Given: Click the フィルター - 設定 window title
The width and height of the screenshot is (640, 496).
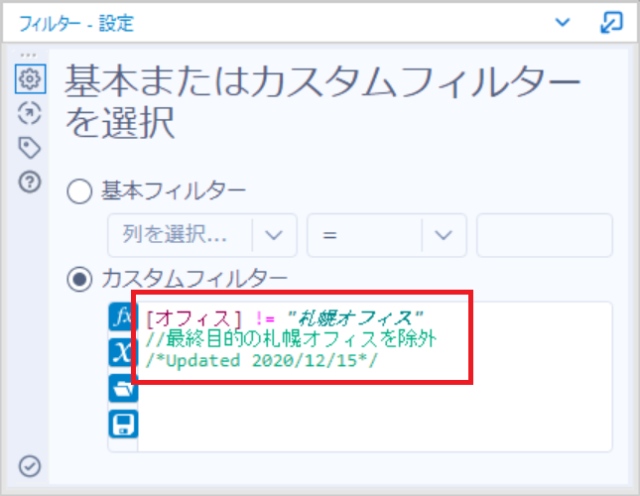Looking at the screenshot, I should 76,23.
